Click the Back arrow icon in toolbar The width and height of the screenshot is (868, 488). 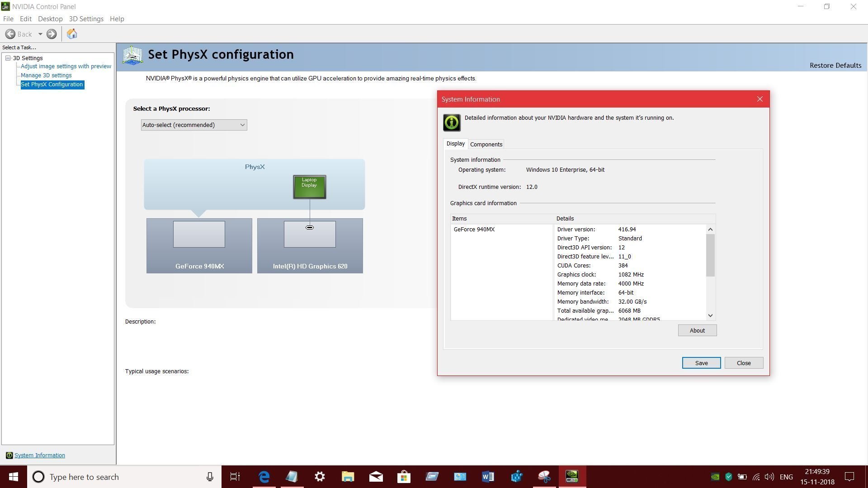pyautogui.click(x=10, y=34)
